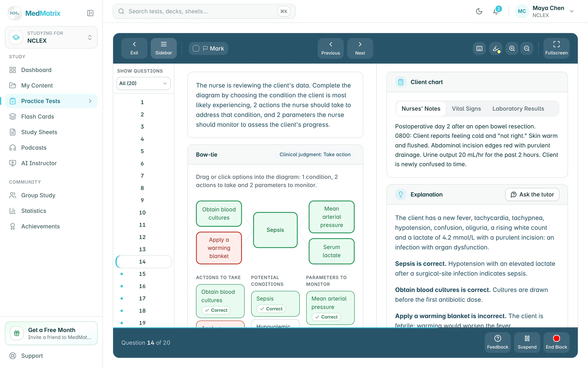Go to the Next question
Screen dimensions: 588x368
pos(360,48)
